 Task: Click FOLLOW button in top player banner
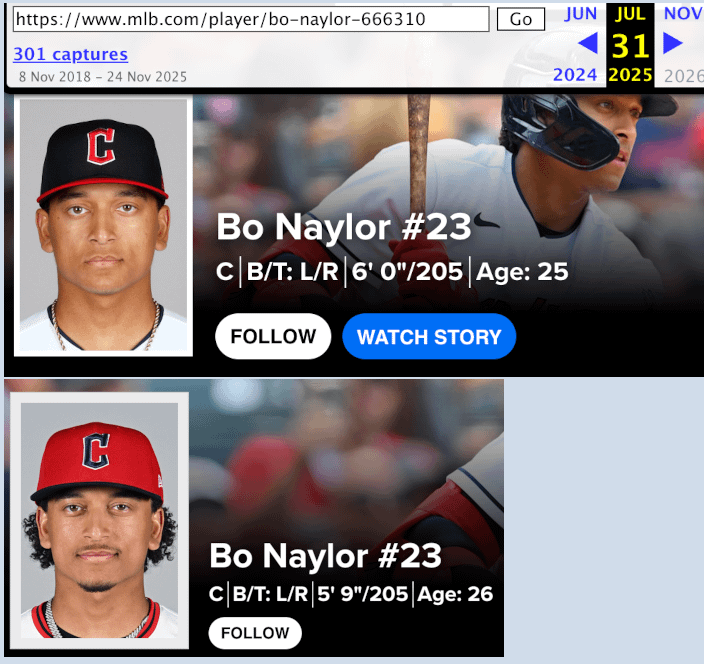pos(273,336)
